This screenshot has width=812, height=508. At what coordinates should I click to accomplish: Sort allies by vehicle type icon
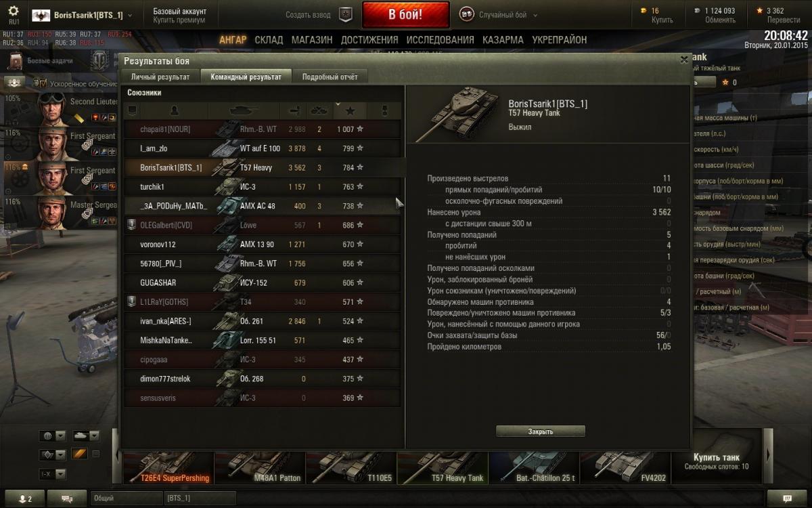(244, 110)
